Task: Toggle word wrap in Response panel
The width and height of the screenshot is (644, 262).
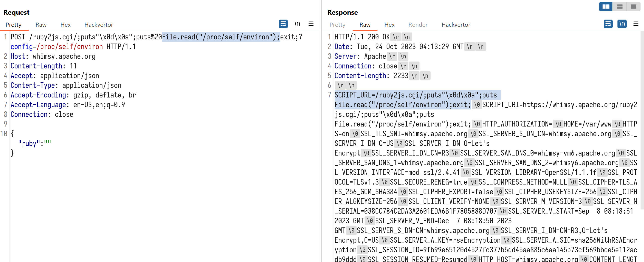Action: tap(608, 24)
